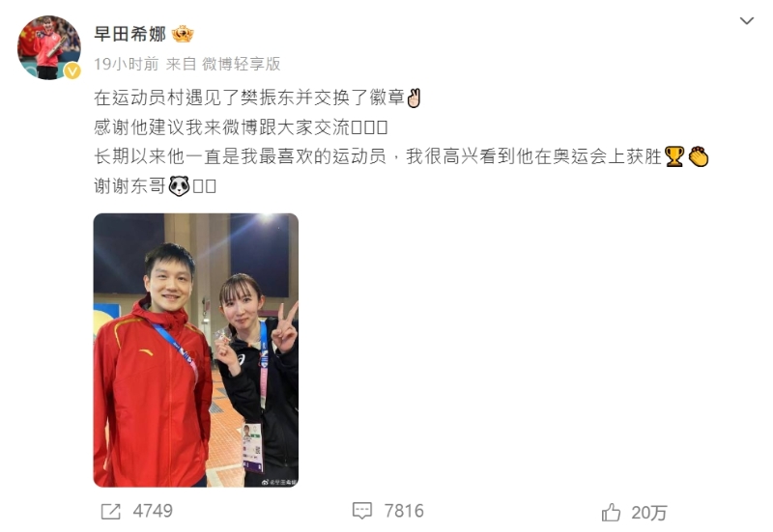Click the profile avatar photo
Image resolution: width=773 pixels, height=532 pixels.
(49, 47)
